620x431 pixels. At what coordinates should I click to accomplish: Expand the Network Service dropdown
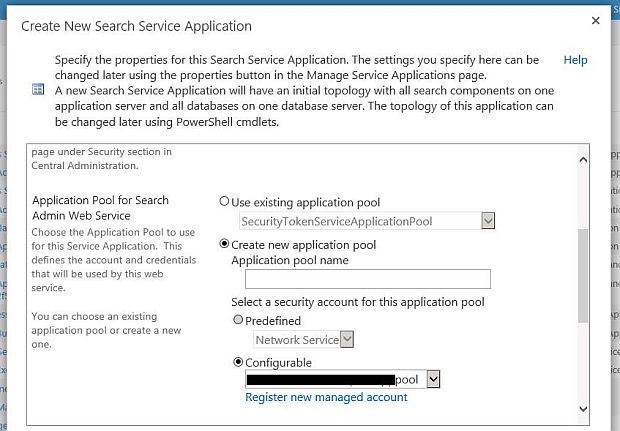[347, 340]
